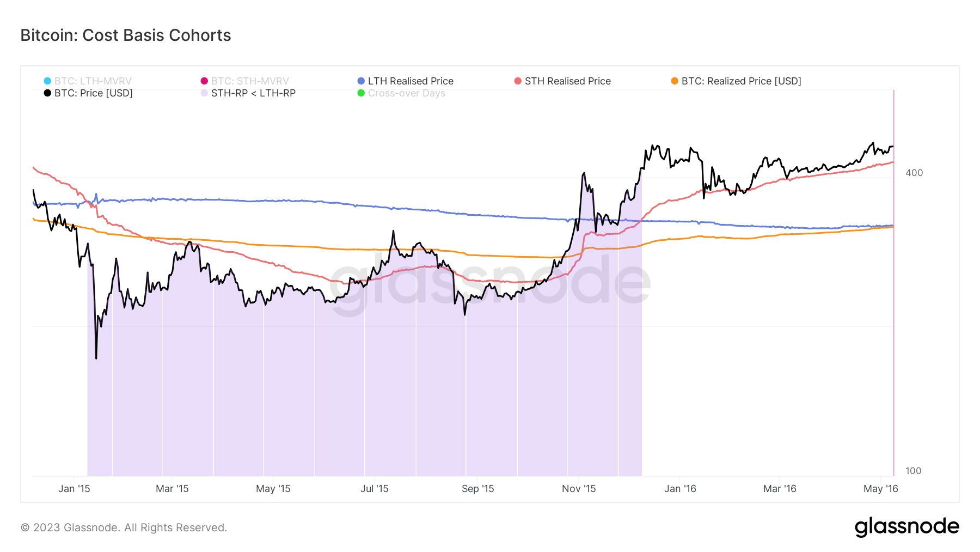The image size is (980, 552).
Task: Click the lavender STH-RP < LTH-RP legend dot
Action: tap(204, 93)
